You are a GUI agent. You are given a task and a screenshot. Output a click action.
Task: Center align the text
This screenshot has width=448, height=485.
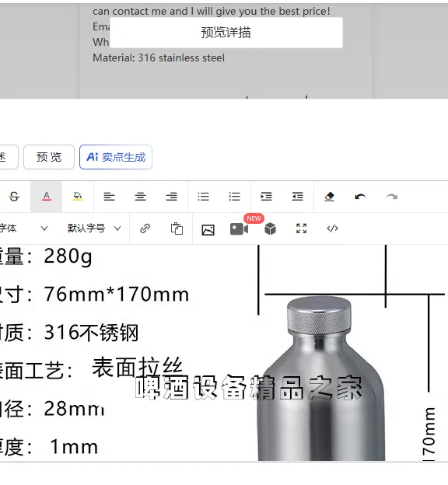140,197
